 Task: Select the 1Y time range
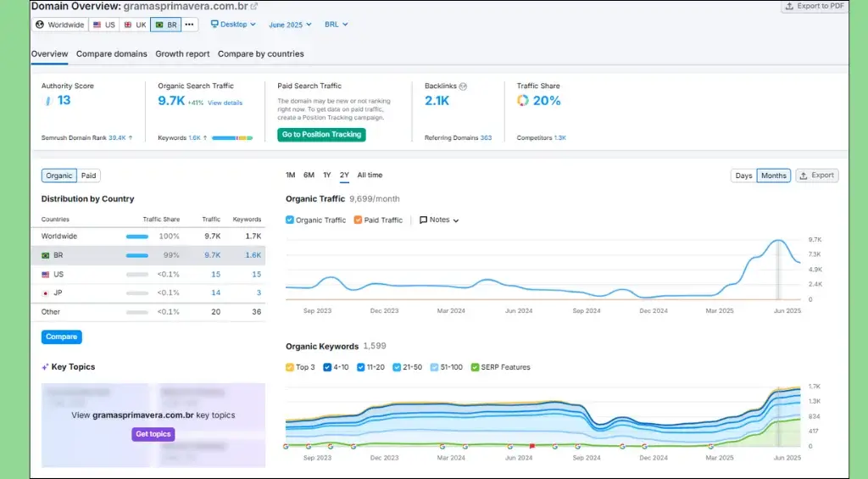327,175
